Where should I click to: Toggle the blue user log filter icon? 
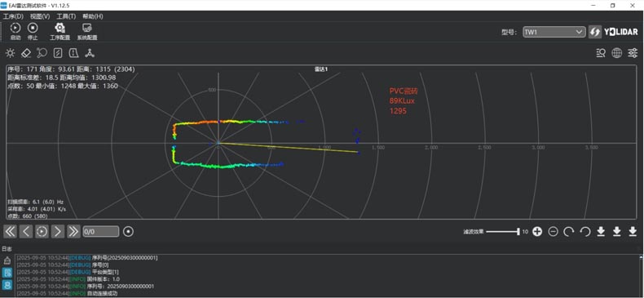(x=7, y=285)
